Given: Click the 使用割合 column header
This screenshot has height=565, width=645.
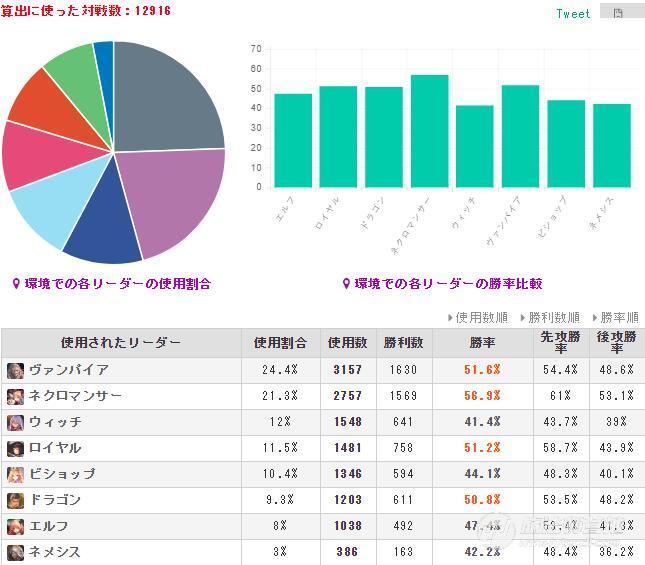Looking at the screenshot, I should [282, 343].
